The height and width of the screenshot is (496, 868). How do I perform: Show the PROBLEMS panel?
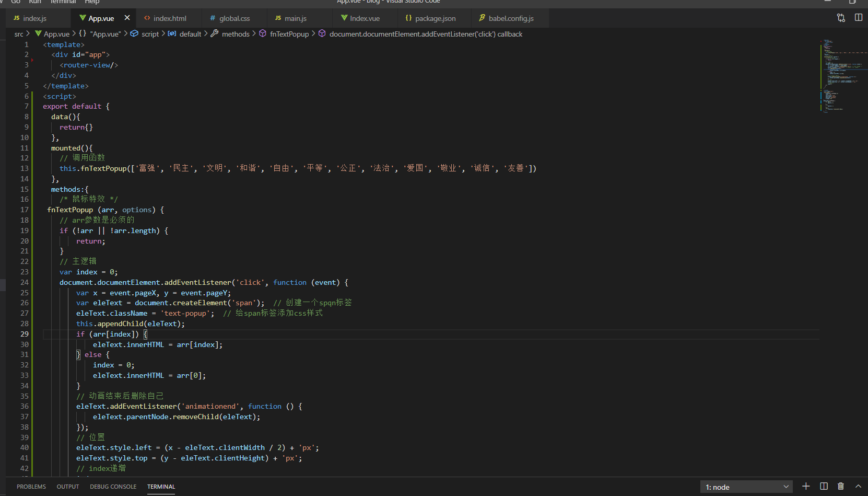pos(31,487)
